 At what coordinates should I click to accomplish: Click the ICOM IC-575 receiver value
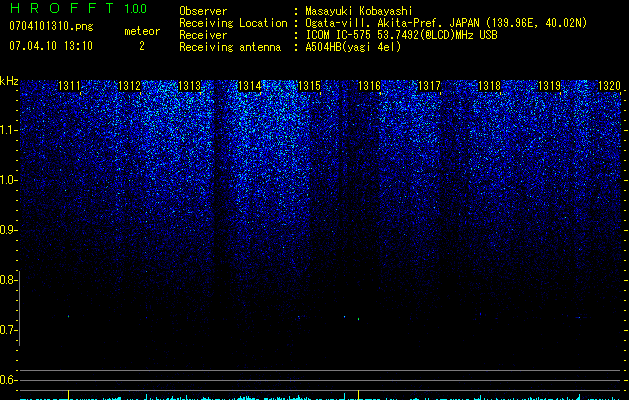401,35
